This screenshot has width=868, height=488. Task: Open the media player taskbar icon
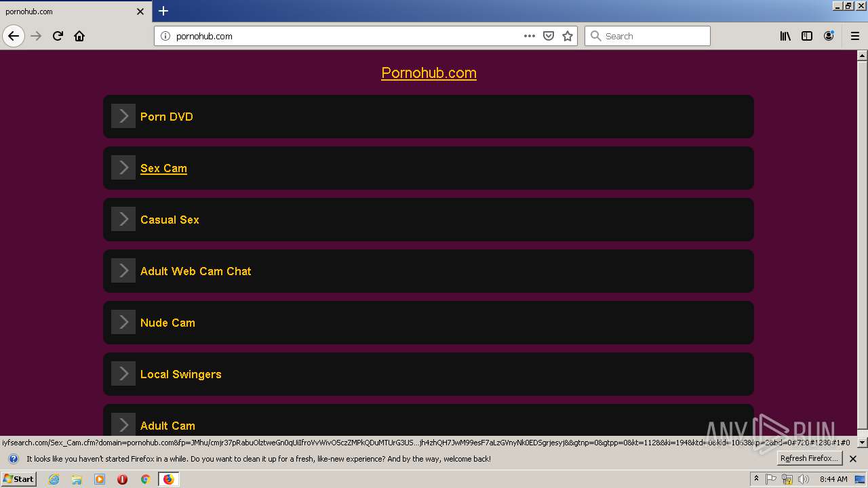point(100,479)
